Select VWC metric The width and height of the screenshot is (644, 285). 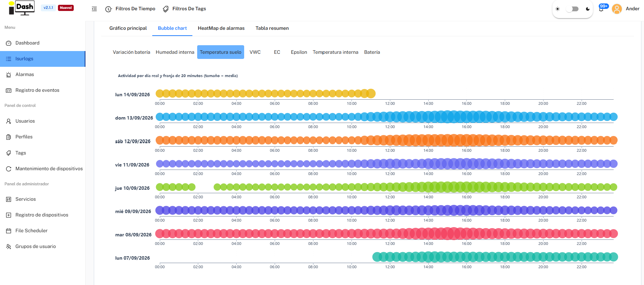click(255, 52)
